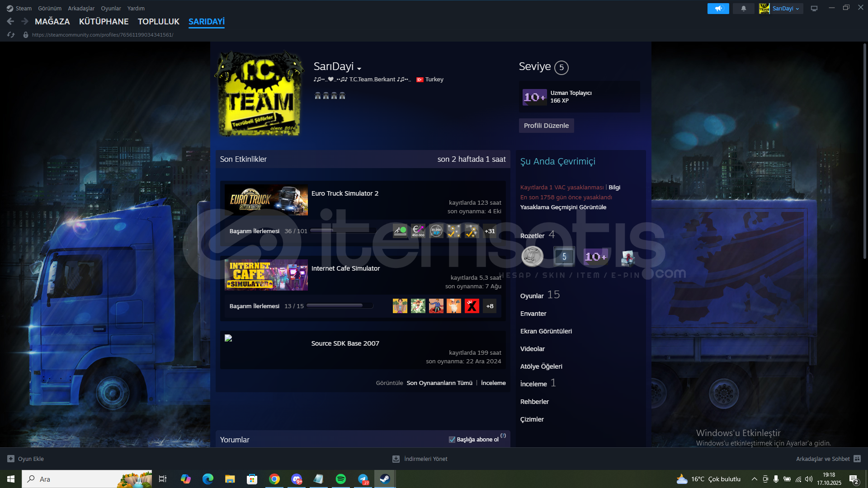Open the SarıDayi account menu dropdown
Image resolution: width=868 pixels, height=488 pixels.
point(787,9)
